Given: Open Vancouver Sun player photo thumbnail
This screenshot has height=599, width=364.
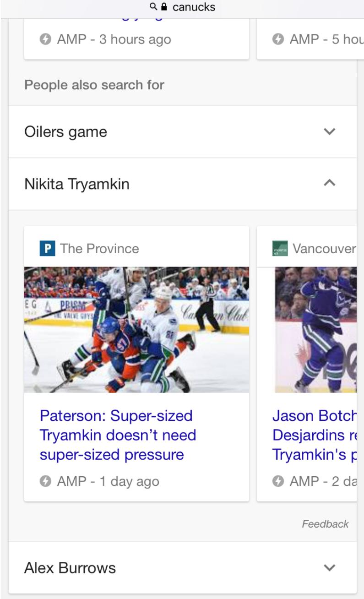Looking at the screenshot, I should 315,330.
